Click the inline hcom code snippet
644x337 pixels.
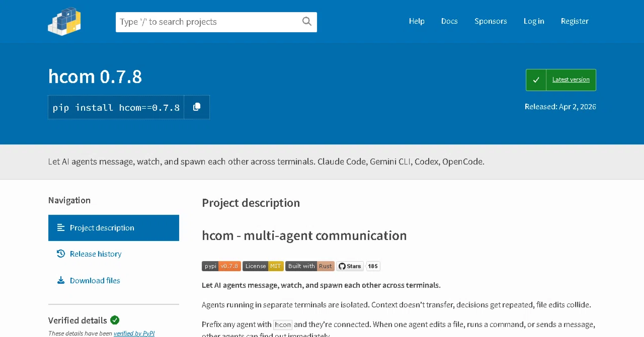click(x=283, y=324)
